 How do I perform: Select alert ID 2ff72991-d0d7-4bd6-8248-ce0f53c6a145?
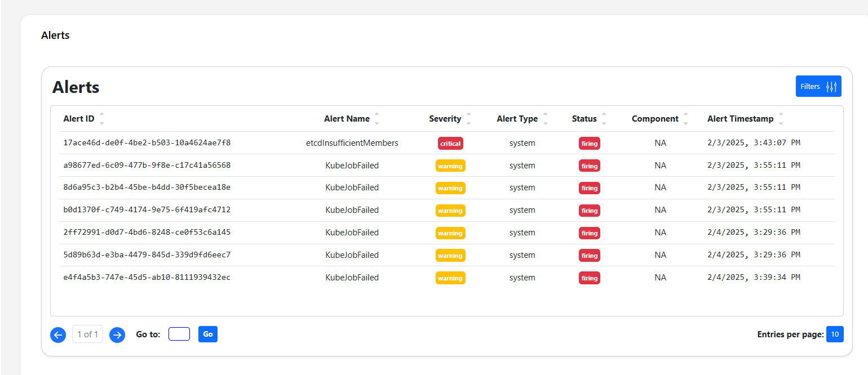tap(147, 232)
